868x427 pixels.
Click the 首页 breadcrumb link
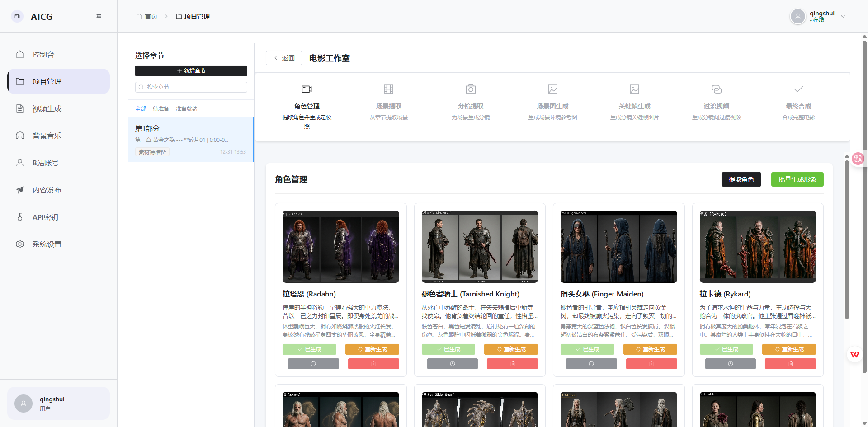(147, 16)
